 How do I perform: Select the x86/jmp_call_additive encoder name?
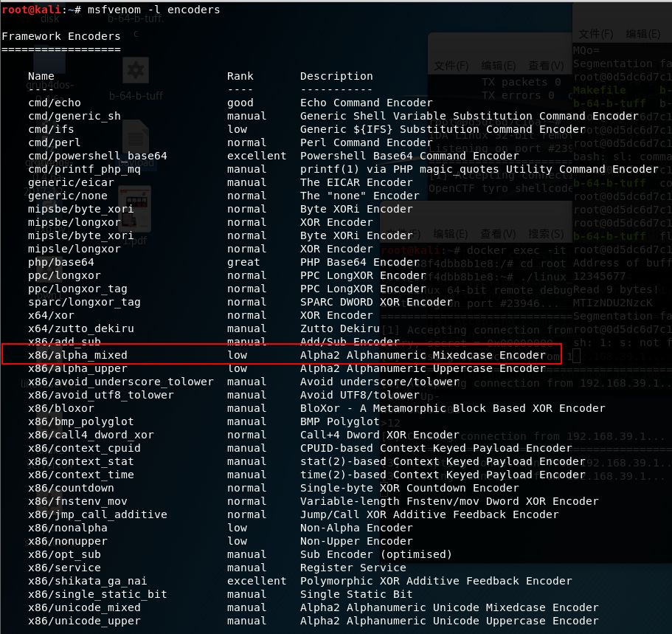click(x=97, y=514)
